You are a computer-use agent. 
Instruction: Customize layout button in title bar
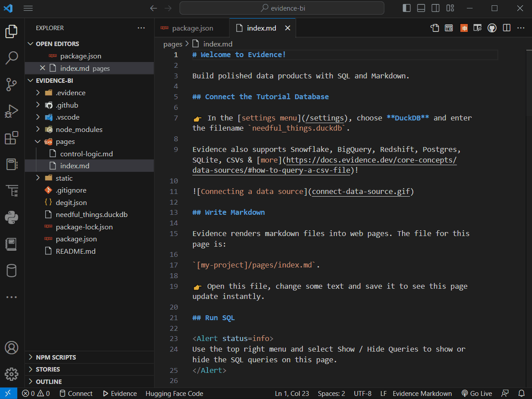450,8
